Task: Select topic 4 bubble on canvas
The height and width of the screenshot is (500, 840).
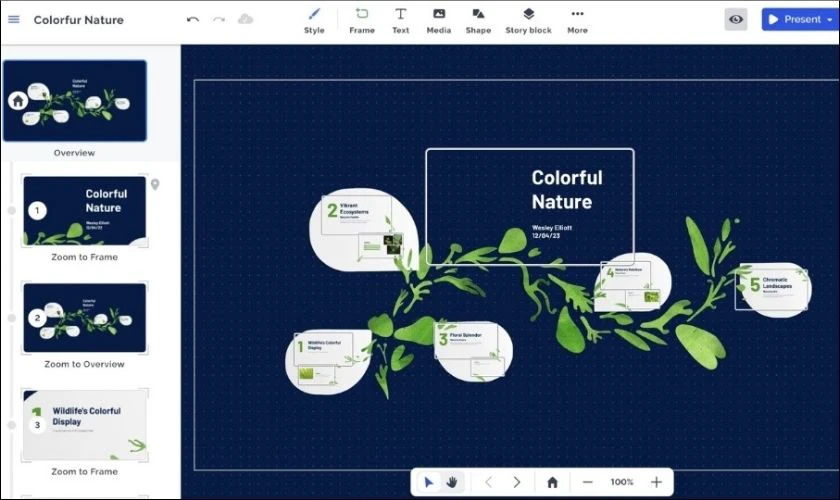Action: click(x=632, y=283)
